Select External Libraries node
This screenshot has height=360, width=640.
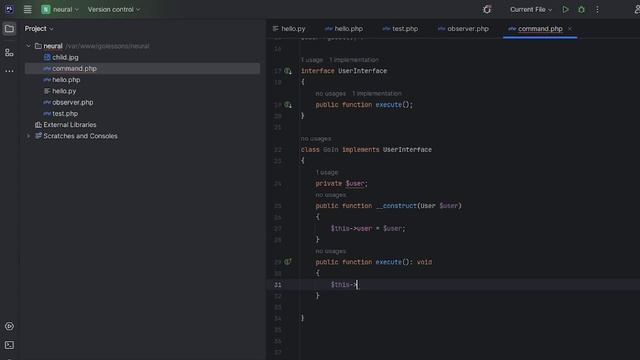pyautogui.click(x=70, y=124)
